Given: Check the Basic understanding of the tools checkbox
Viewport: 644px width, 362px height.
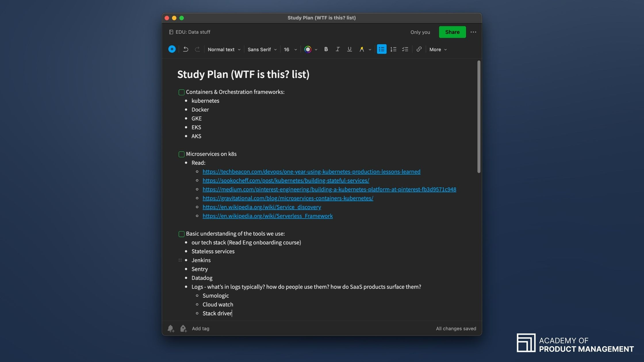Looking at the screenshot, I should point(181,234).
